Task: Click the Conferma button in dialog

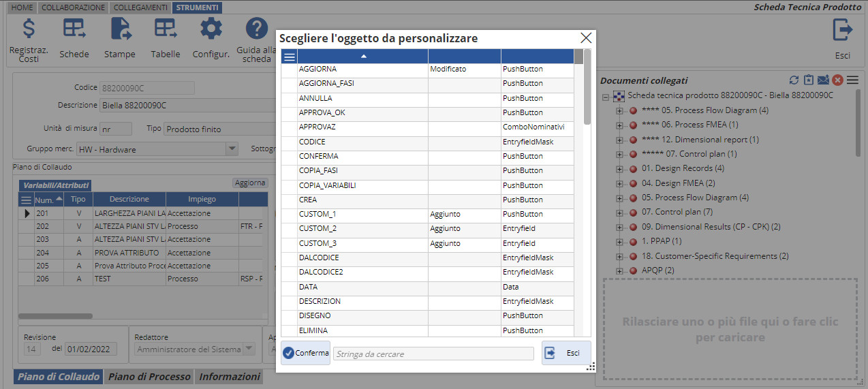Action: [305, 353]
